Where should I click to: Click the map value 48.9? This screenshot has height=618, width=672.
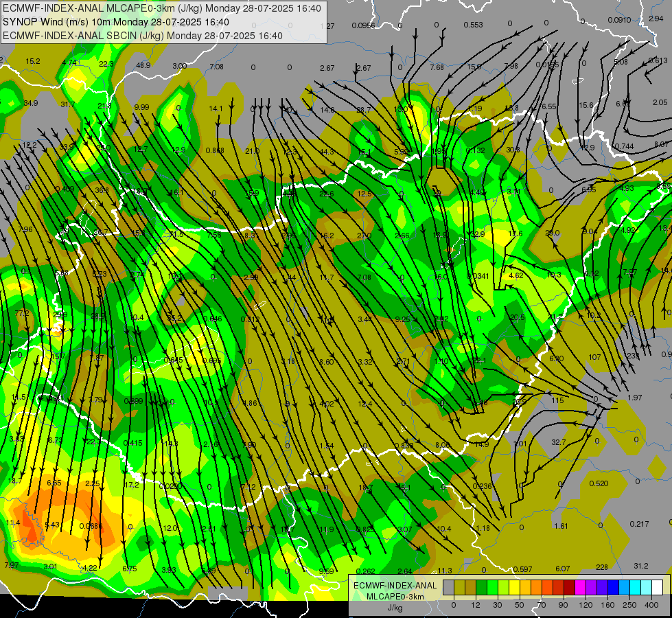coord(143,65)
